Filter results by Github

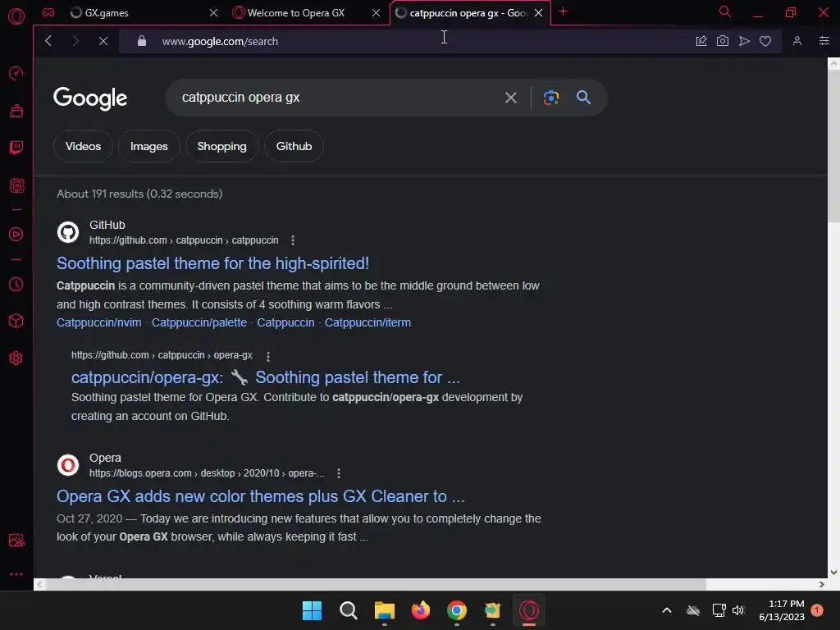point(294,146)
